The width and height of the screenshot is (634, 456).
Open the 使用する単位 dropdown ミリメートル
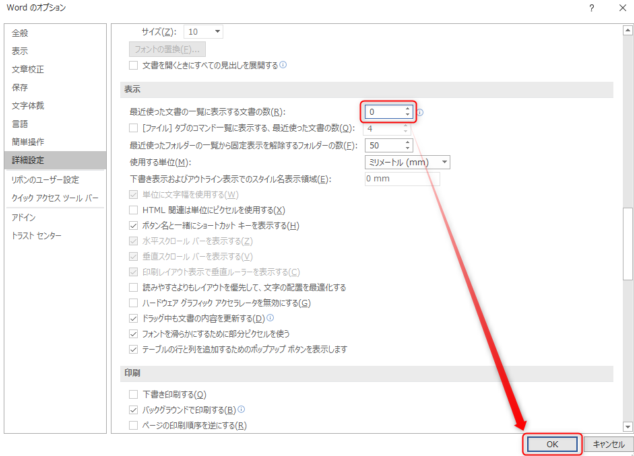[x=408, y=162]
